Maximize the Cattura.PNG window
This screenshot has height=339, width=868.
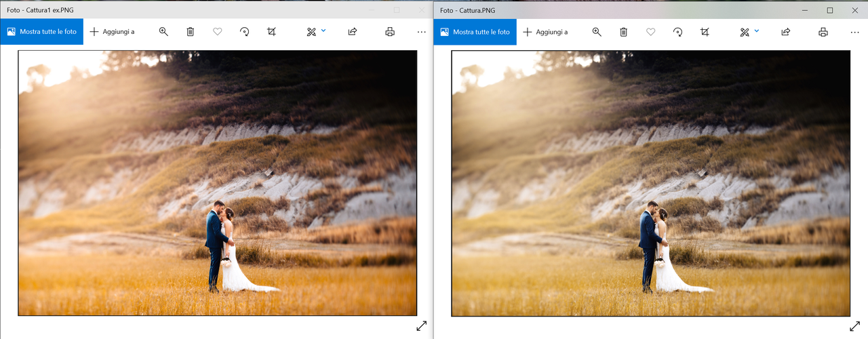(x=830, y=10)
